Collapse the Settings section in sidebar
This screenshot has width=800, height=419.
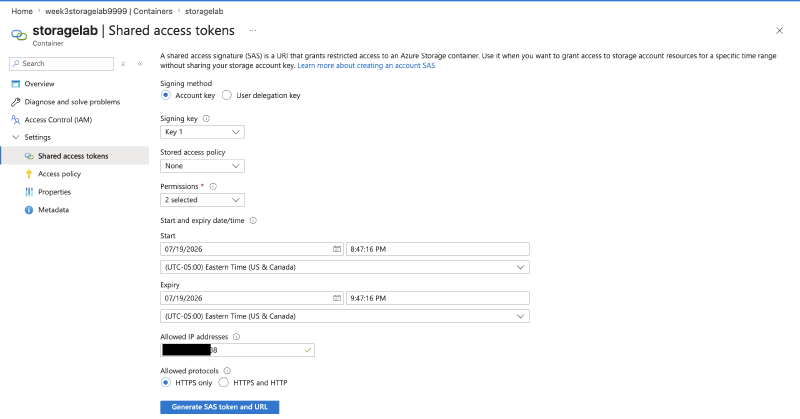pos(16,137)
